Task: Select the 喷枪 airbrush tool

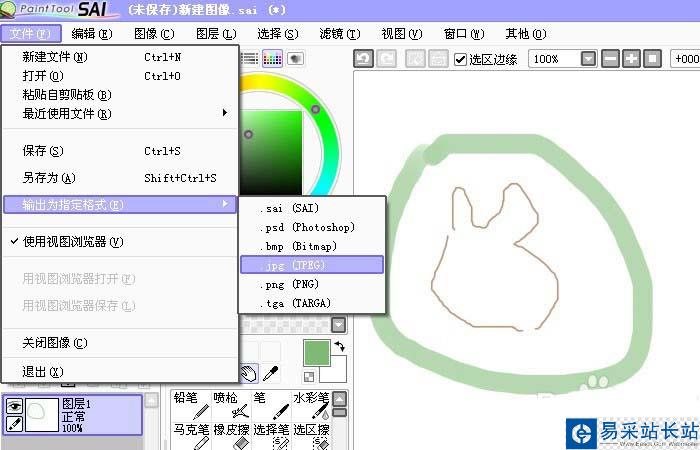Action: (x=231, y=405)
